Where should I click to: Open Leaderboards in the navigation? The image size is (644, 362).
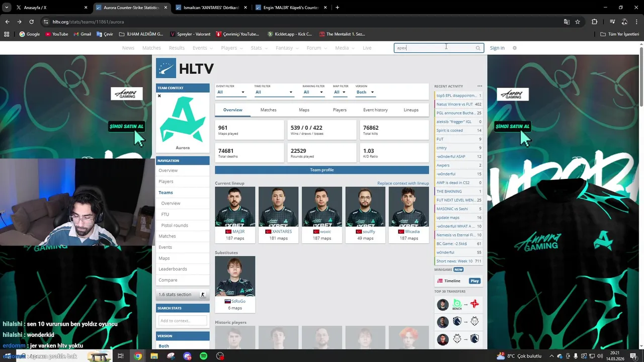(173, 269)
